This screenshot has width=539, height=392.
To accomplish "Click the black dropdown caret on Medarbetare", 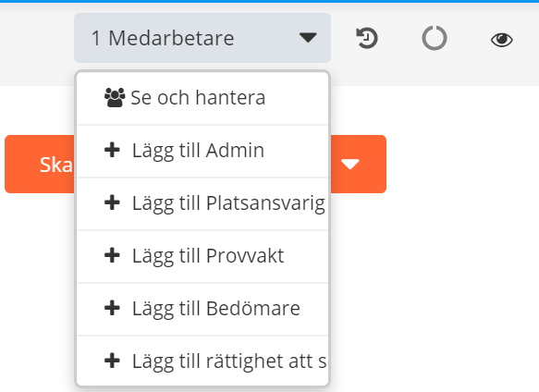I will (308, 38).
